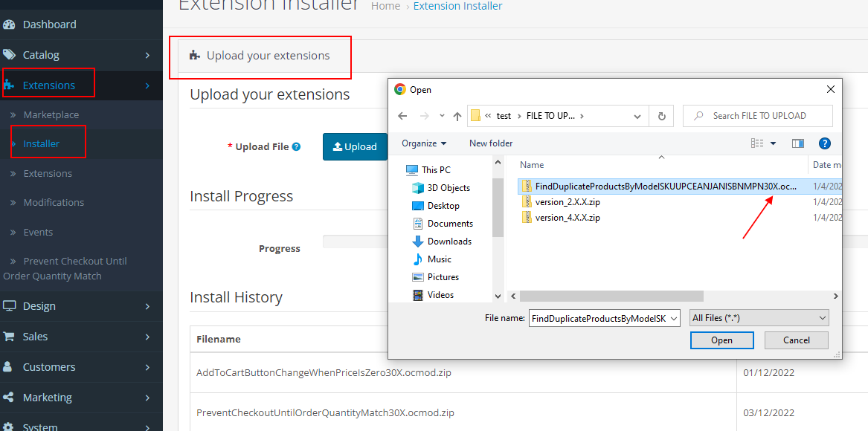Click the Open button to select the file
Image resolution: width=868 pixels, height=431 pixels.
click(x=721, y=340)
